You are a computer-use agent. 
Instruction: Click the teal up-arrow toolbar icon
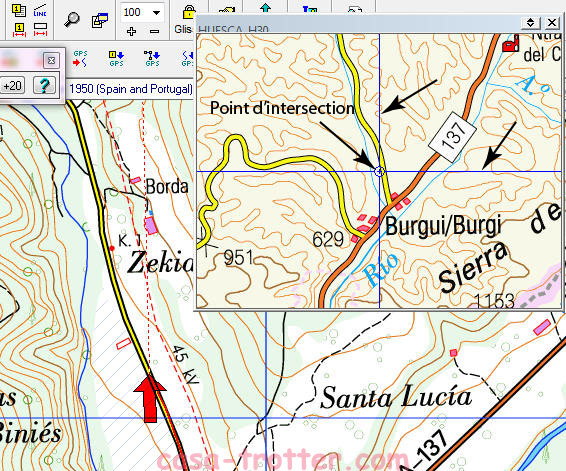pyautogui.click(x=265, y=7)
